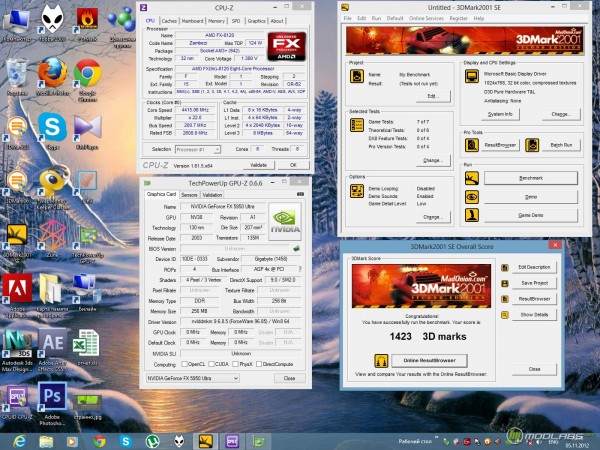Click the Selected Tests icon in 3DMark2001
The width and height of the screenshot is (600, 450).
[357, 125]
